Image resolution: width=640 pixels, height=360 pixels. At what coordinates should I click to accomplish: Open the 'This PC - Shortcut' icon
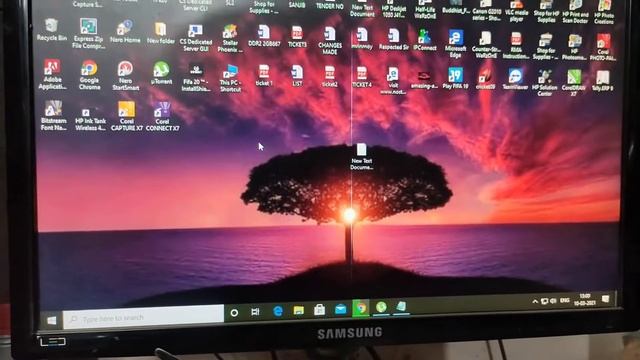click(x=231, y=78)
